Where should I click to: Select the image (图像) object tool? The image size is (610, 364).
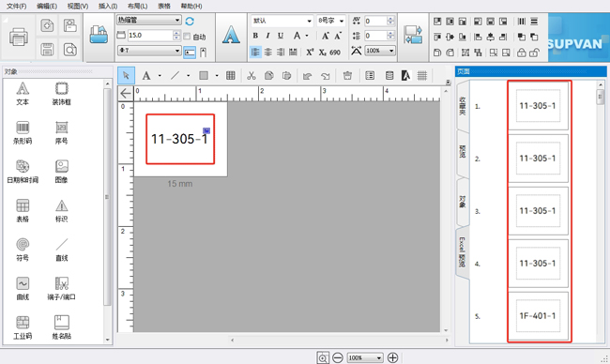click(61, 172)
